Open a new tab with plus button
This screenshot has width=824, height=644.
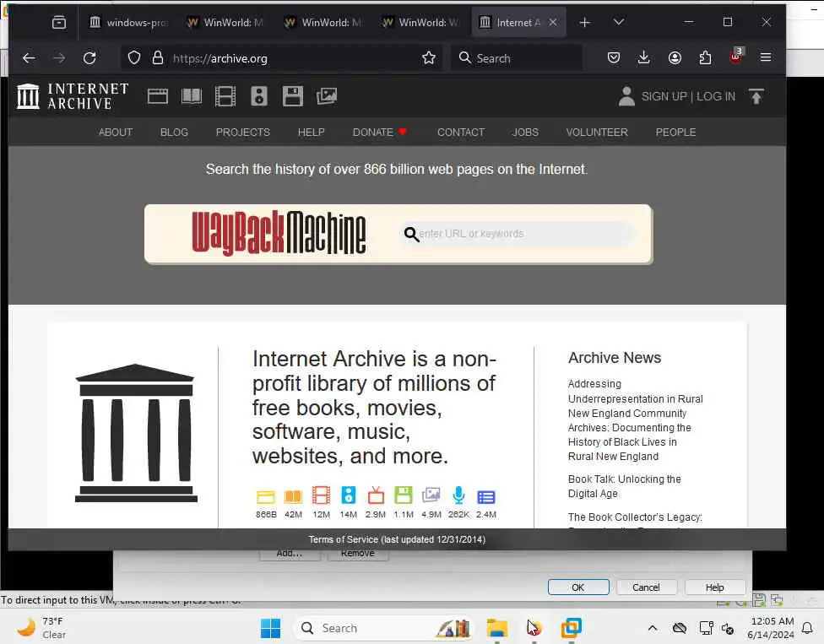pyautogui.click(x=584, y=22)
